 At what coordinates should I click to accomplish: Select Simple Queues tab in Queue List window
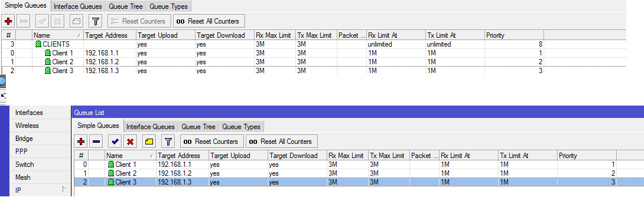(x=98, y=126)
